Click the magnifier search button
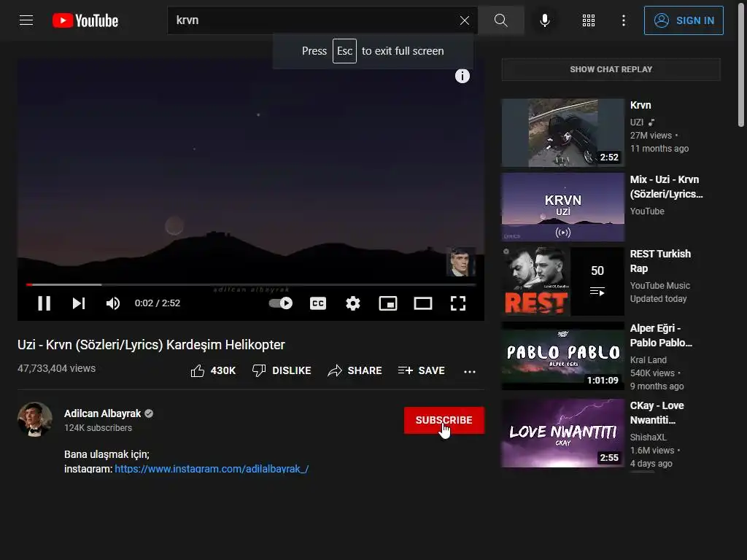 pos(500,20)
